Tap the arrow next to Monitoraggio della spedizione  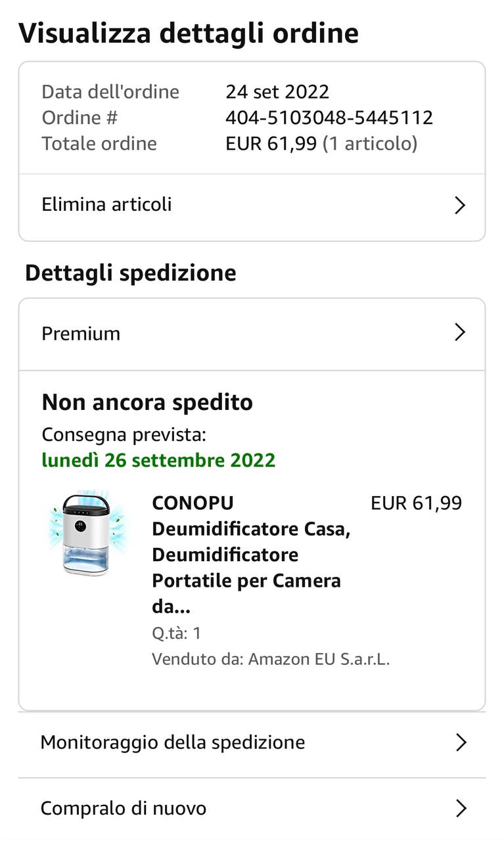coord(461,742)
